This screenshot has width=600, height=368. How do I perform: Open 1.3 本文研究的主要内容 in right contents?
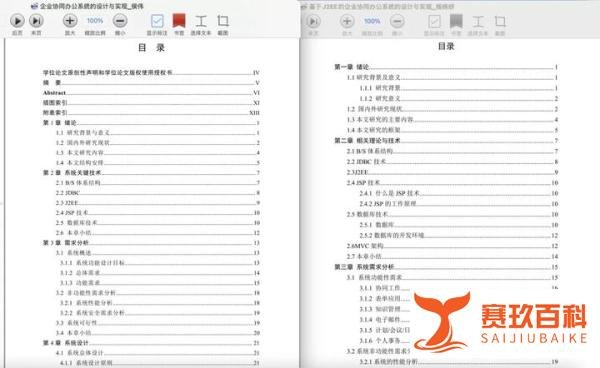453,119
